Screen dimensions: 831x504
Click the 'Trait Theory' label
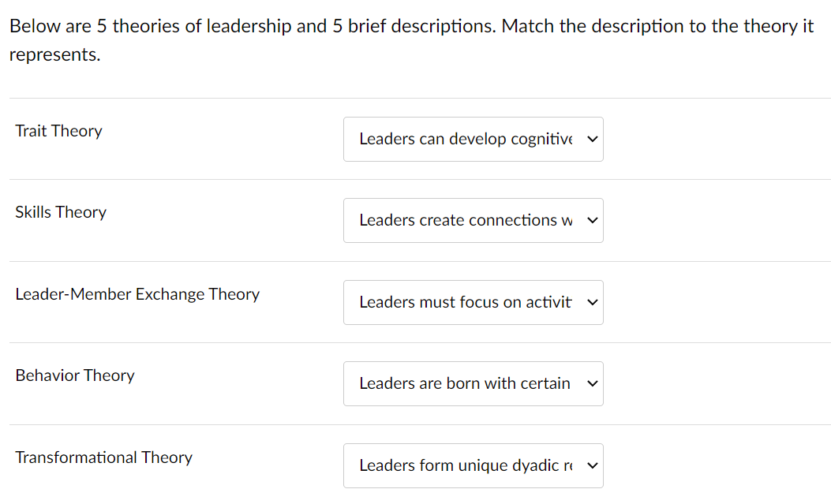pos(58,130)
